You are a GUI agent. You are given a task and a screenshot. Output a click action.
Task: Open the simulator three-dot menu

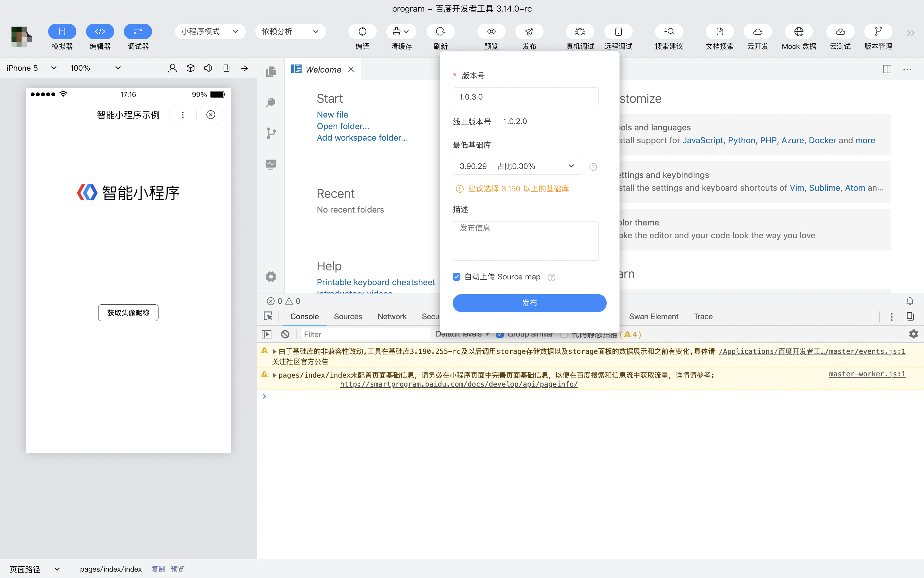point(183,115)
